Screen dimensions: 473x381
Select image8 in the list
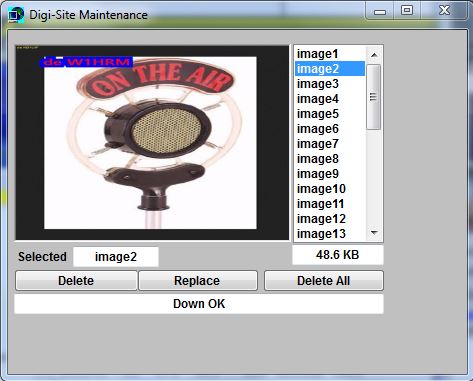click(330, 159)
